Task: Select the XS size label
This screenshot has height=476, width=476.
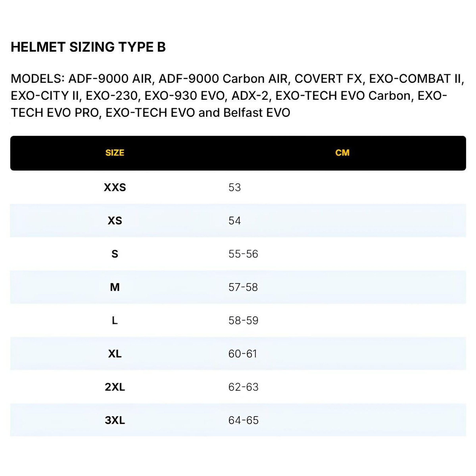Action: pyautogui.click(x=115, y=221)
